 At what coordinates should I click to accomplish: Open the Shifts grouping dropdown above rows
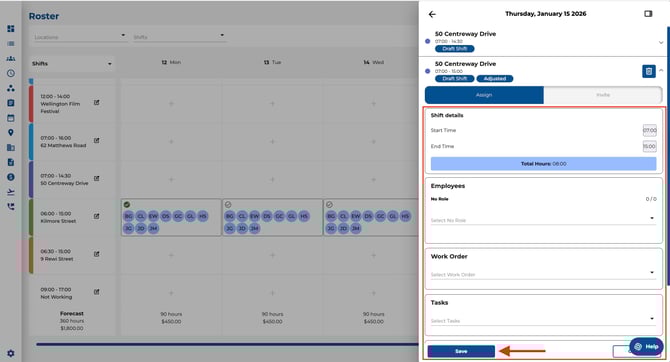tap(71, 64)
